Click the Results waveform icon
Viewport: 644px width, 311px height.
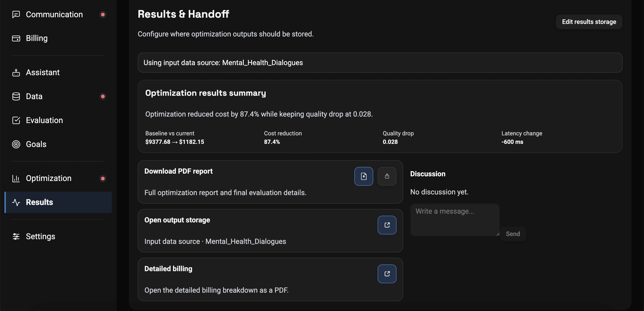[16, 202]
